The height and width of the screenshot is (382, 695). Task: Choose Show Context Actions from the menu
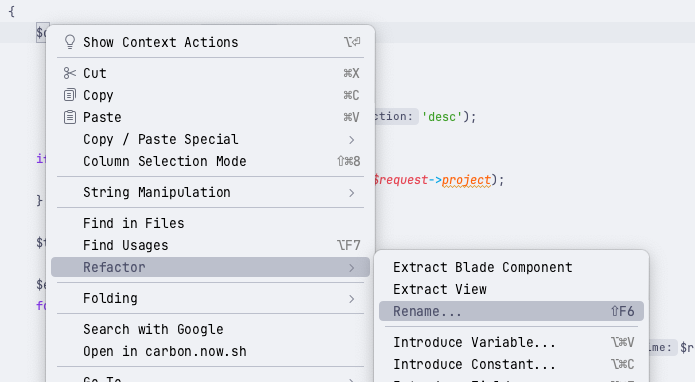(211, 42)
